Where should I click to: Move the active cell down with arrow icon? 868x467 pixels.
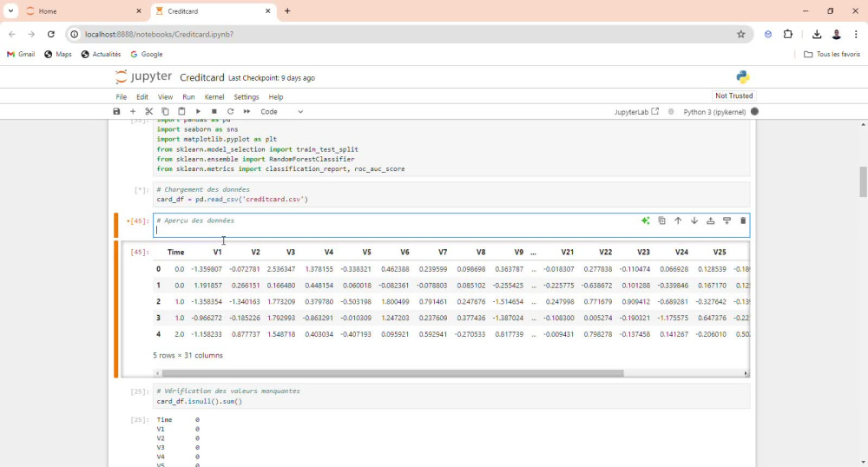coord(694,220)
